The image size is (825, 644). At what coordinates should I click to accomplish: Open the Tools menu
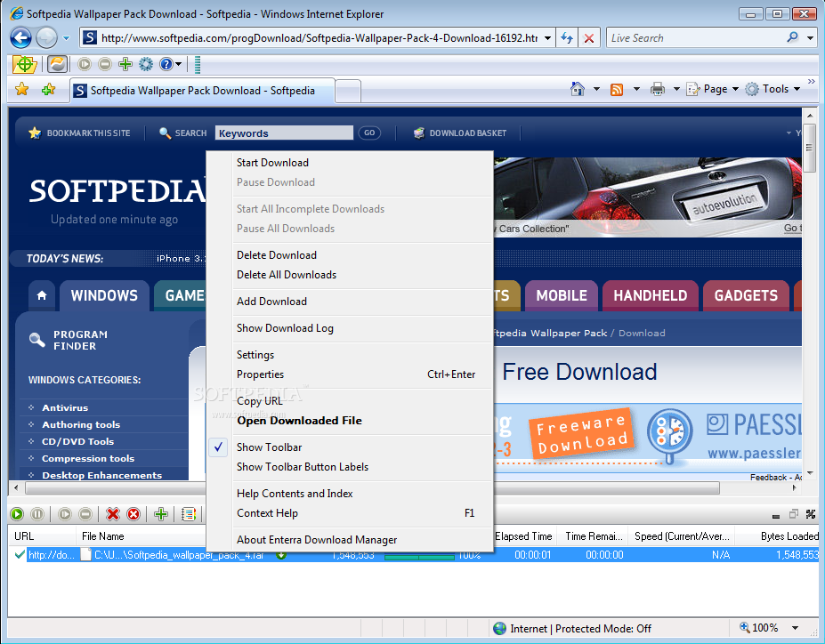click(772, 89)
